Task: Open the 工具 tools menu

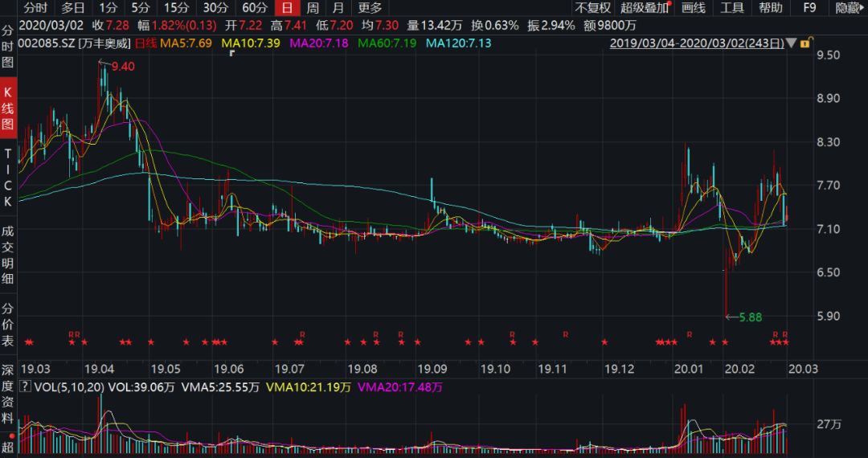Action: (731, 8)
